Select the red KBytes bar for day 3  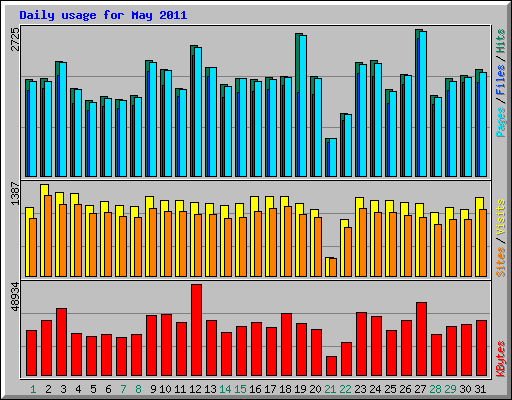pyautogui.click(x=61, y=342)
